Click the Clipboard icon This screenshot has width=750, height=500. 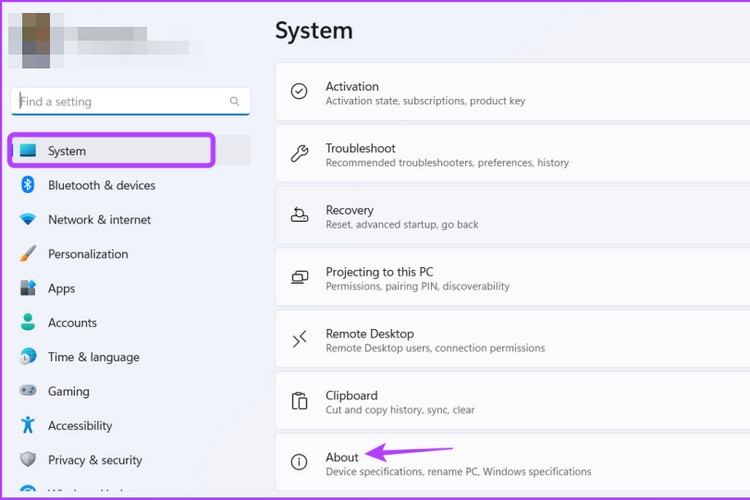click(299, 400)
